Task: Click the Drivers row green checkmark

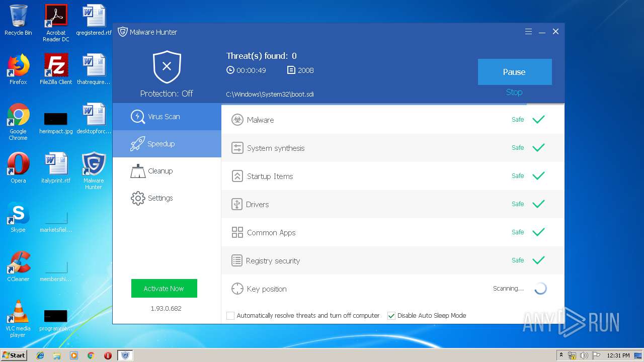Action: (539, 204)
